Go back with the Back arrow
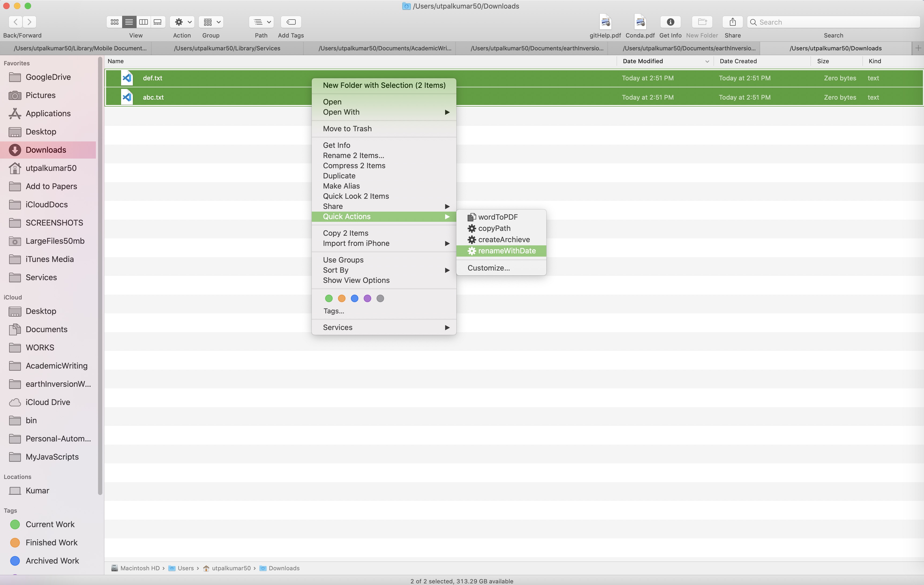 (15, 22)
